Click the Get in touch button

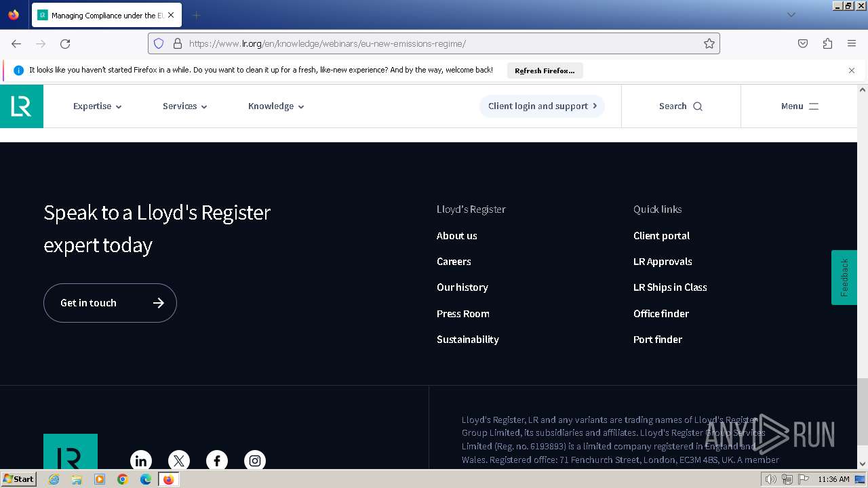[x=110, y=303]
